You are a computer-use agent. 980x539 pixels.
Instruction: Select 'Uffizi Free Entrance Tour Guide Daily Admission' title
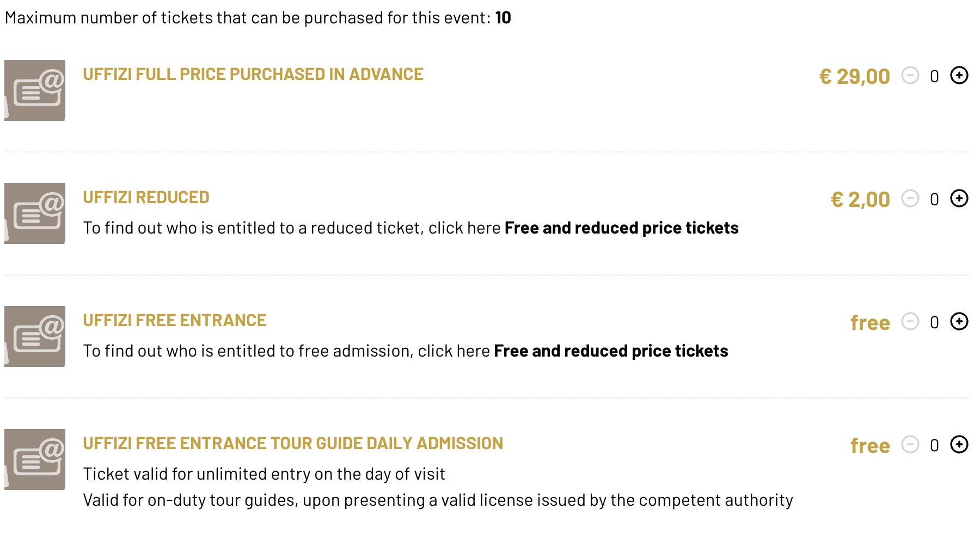point(292,443)
